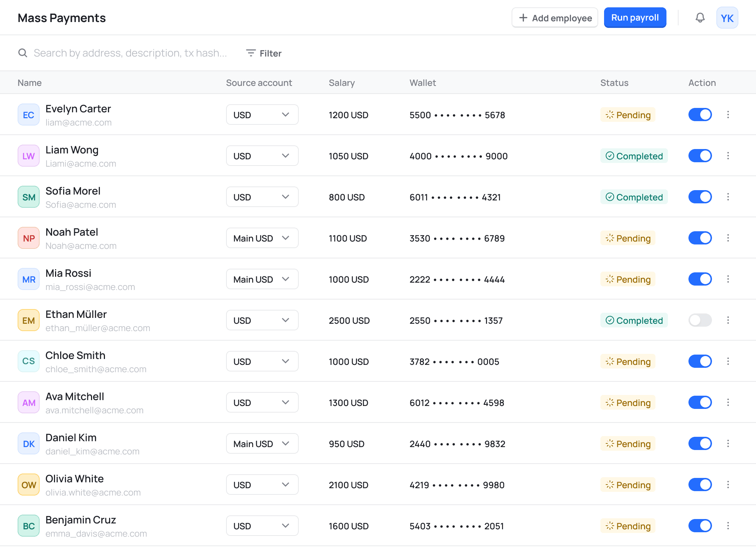
Task: Click the Run payroll button
Action: pos(635,17)
